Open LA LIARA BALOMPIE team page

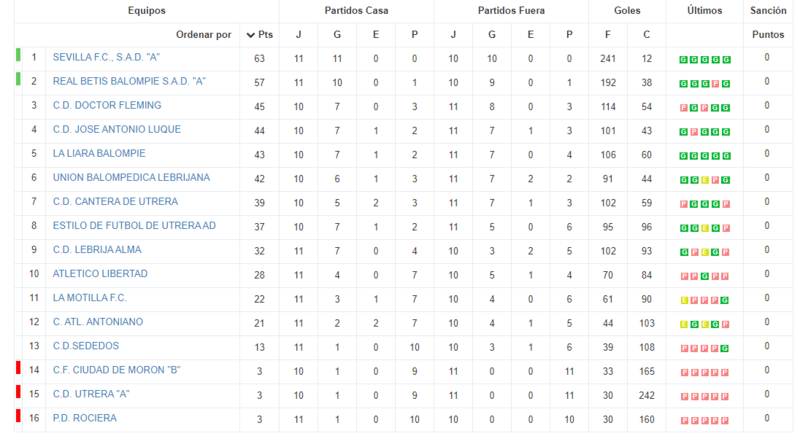coord(99,153)
